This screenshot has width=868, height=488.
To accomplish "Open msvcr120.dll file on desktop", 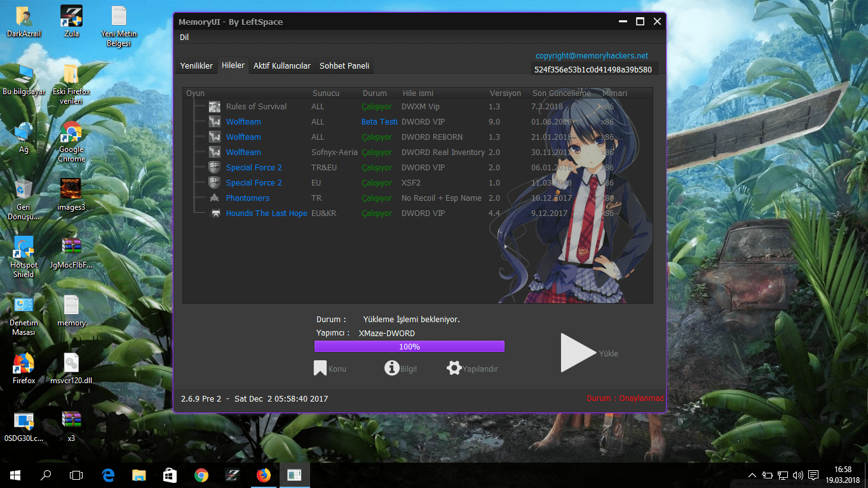I will coord(71,369).
